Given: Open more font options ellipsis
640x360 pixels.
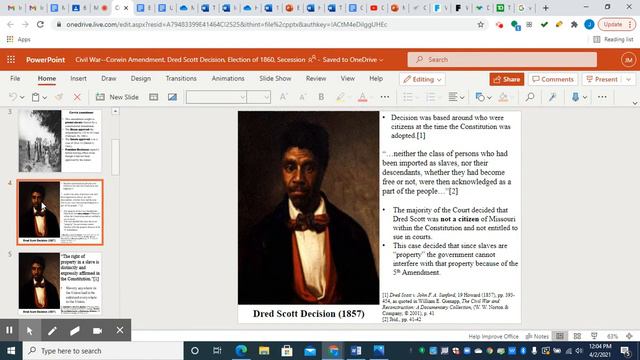Looking at the screenshot, I should pyautogui.click(x=384, y=97).
